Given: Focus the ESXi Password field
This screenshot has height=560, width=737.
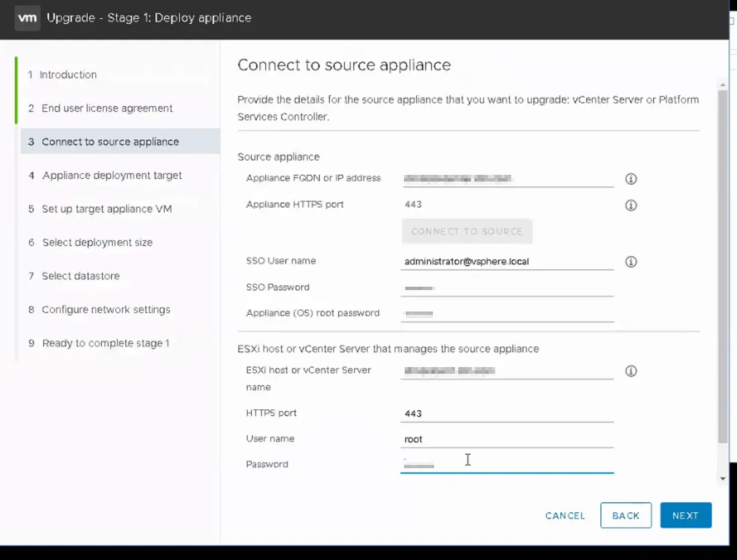Looking at the screenshot, I should pyautogui.click(x=507, y=464).
